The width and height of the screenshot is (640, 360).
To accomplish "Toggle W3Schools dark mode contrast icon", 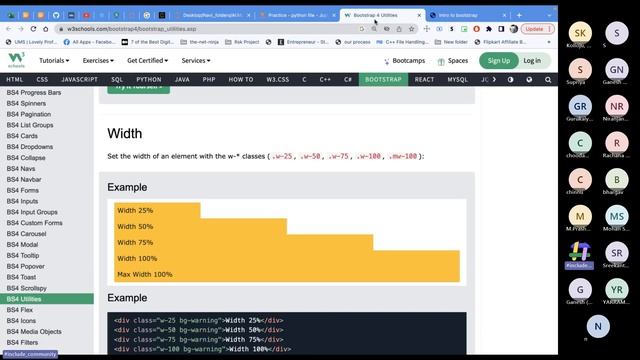I will coord(510,80).
